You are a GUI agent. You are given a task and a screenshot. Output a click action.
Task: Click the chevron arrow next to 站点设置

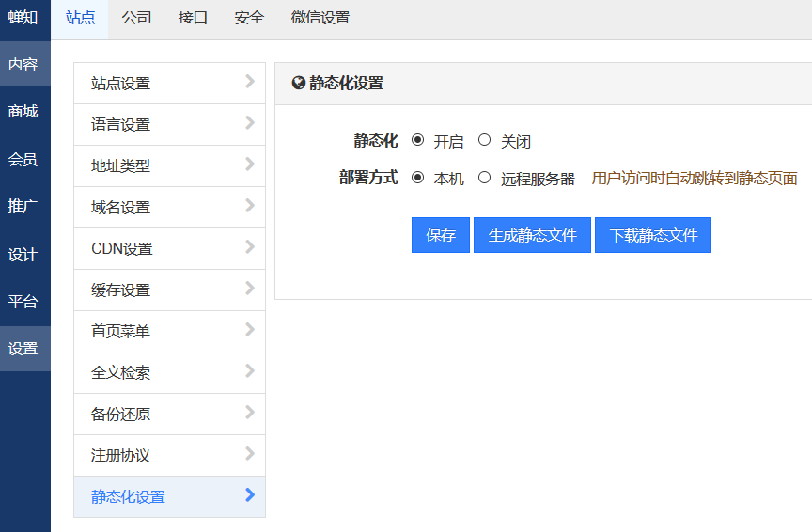(x=249, y=82)
